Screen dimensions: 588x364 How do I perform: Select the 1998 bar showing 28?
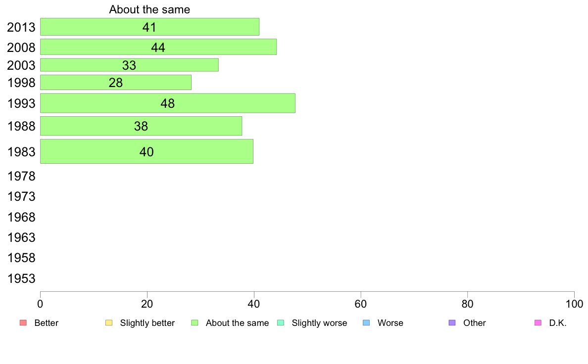pos(116,83)
